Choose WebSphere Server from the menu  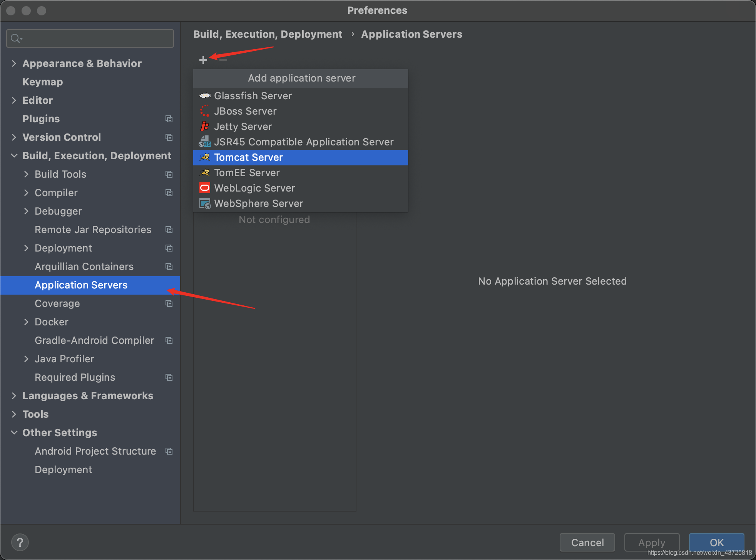[301, 203]
